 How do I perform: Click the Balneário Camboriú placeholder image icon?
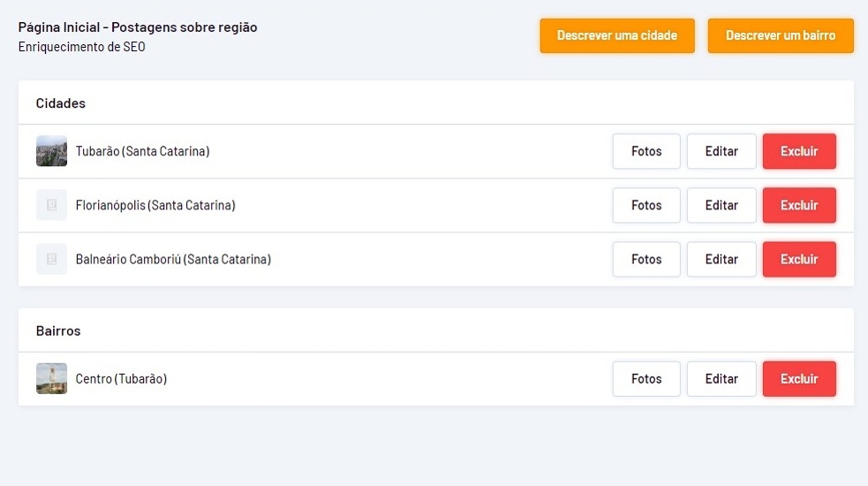tap(51, 259)
